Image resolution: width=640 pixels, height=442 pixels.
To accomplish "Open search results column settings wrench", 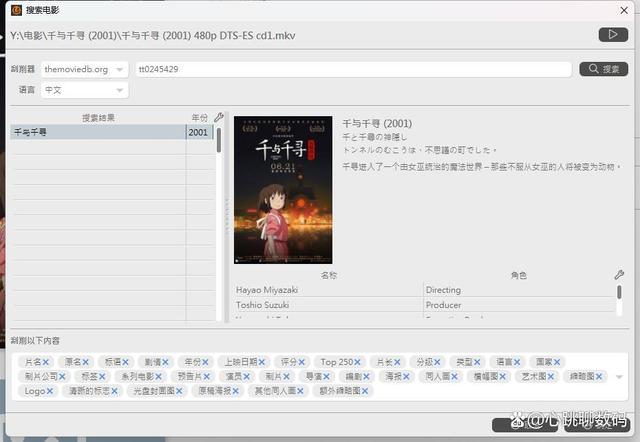I will point(219,118).
